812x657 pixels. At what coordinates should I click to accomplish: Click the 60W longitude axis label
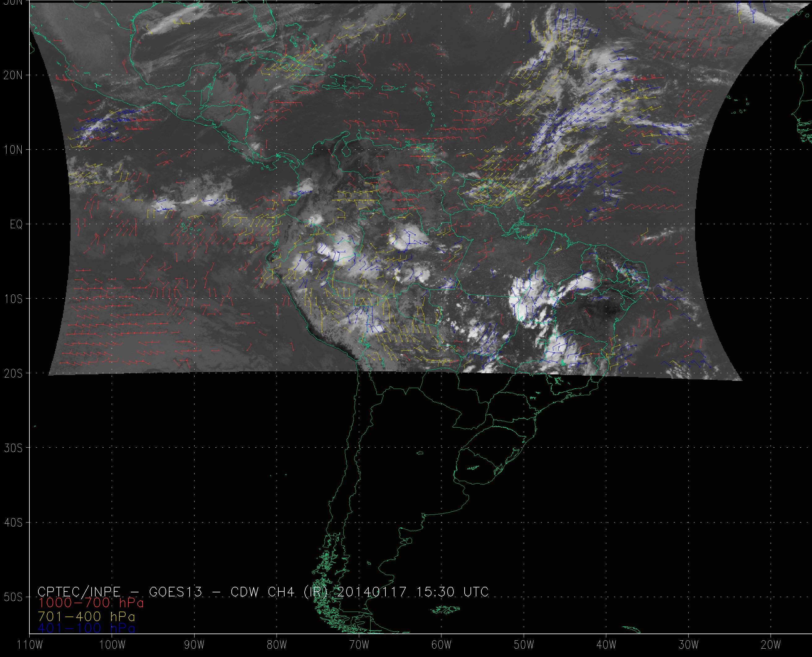(x=441, y=645)
